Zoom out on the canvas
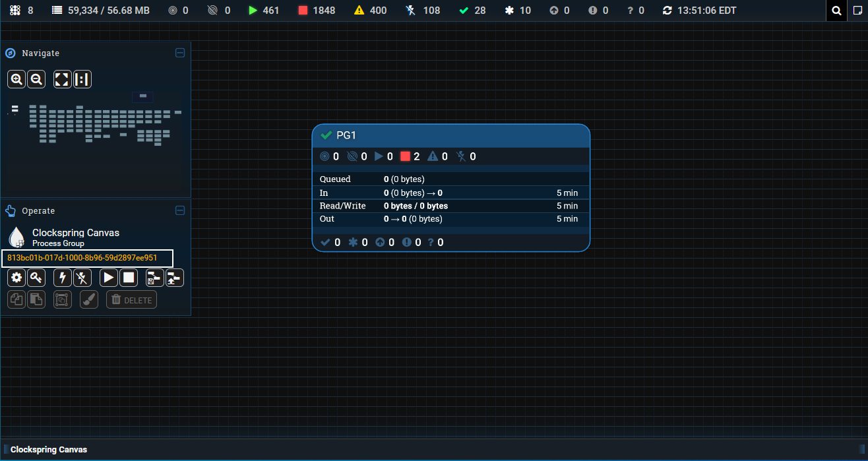 (x=36, y=79)
